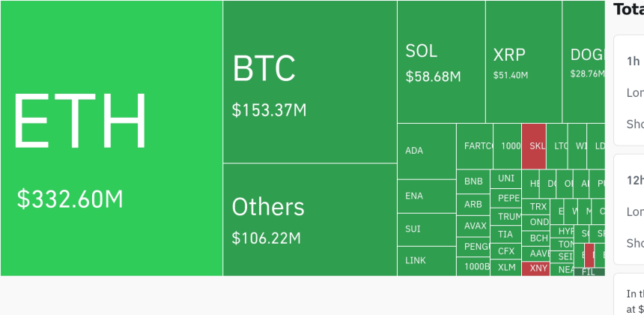Click the ARB heatmap tile
Viewport: 644px width, 315px height.
(473, 204)
